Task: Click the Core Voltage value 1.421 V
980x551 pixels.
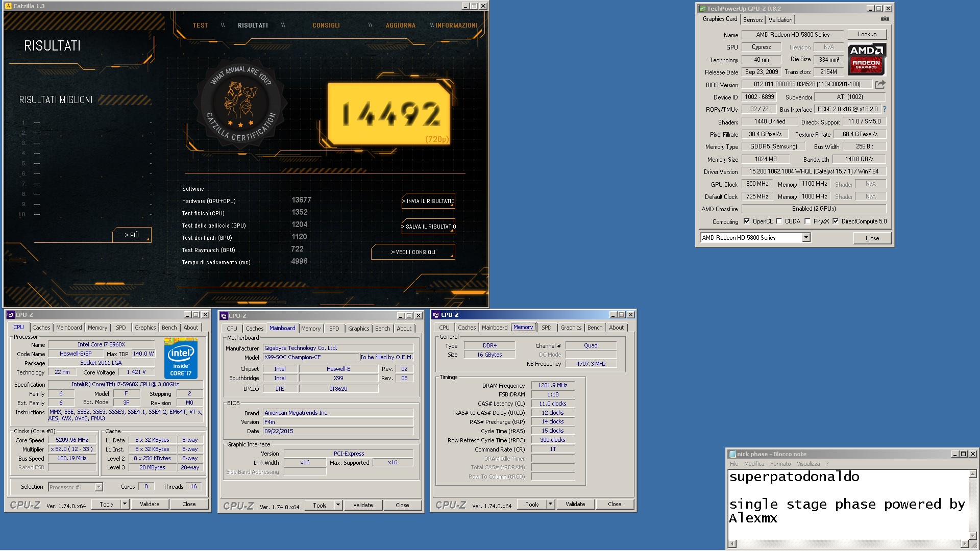Action: 136,372
